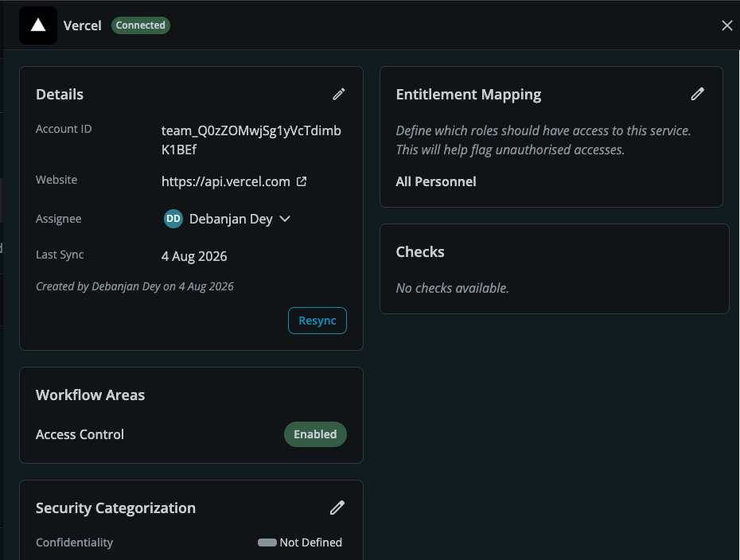This screenshot has width=740, height=560.
Task: Open the https://api.vercel.com website link
Action: (226, 181)
